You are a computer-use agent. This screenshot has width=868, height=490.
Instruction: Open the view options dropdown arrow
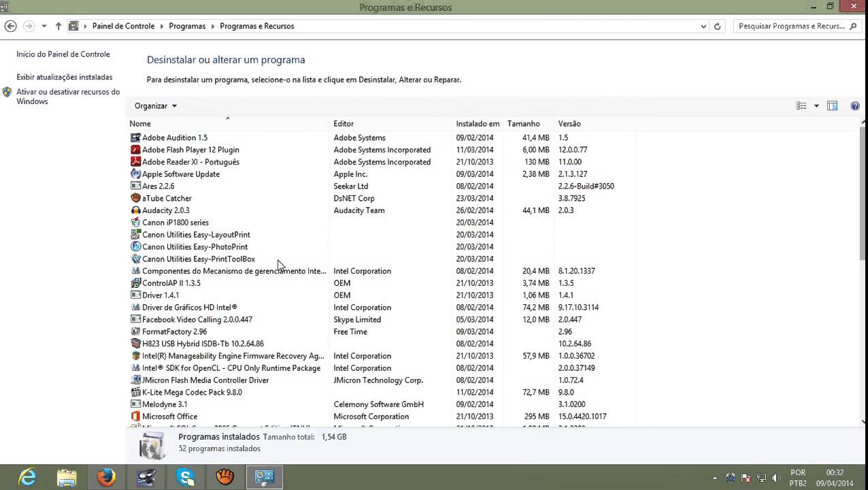[816, 105]
